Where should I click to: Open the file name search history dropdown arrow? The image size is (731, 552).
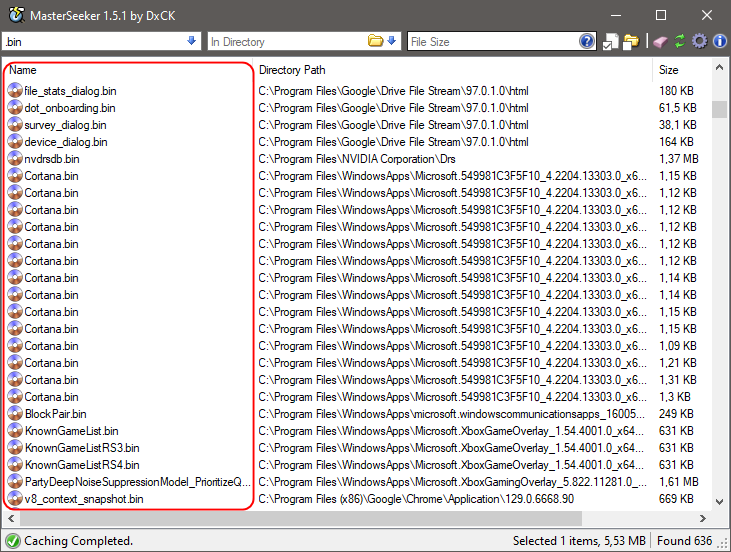pos(191,41)
